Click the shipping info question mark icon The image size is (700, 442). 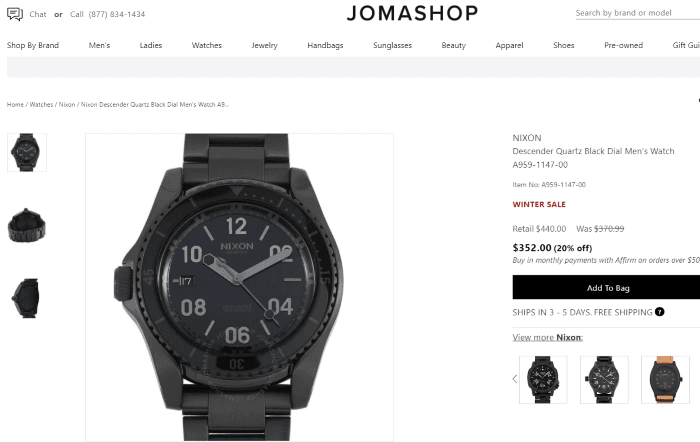click(x=659, y=312)
